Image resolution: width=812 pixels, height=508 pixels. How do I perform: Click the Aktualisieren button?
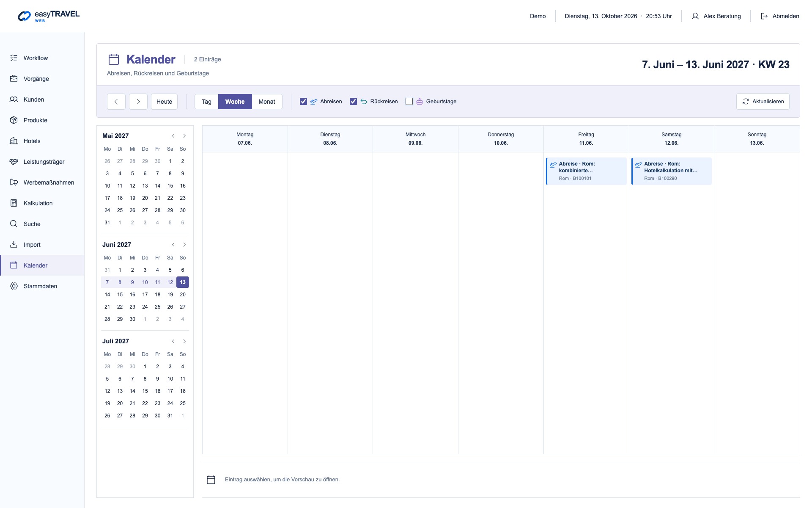pos(763,102)
